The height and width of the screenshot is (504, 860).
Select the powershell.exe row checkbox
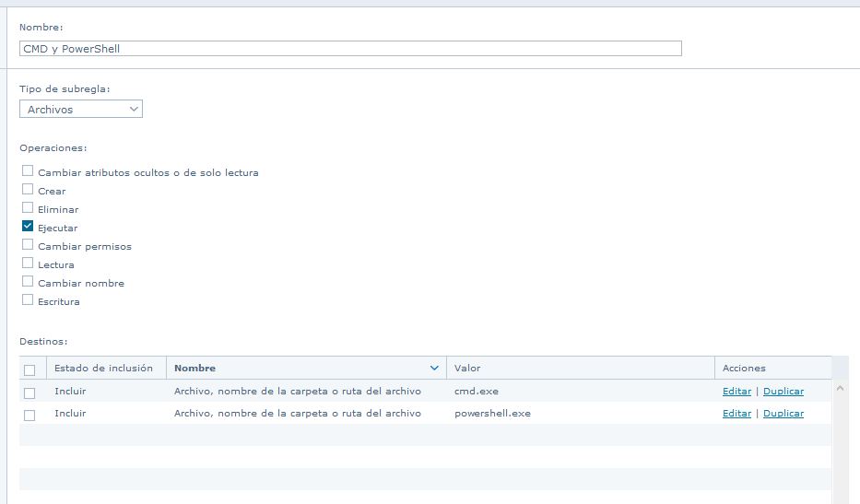pos(29,416)
